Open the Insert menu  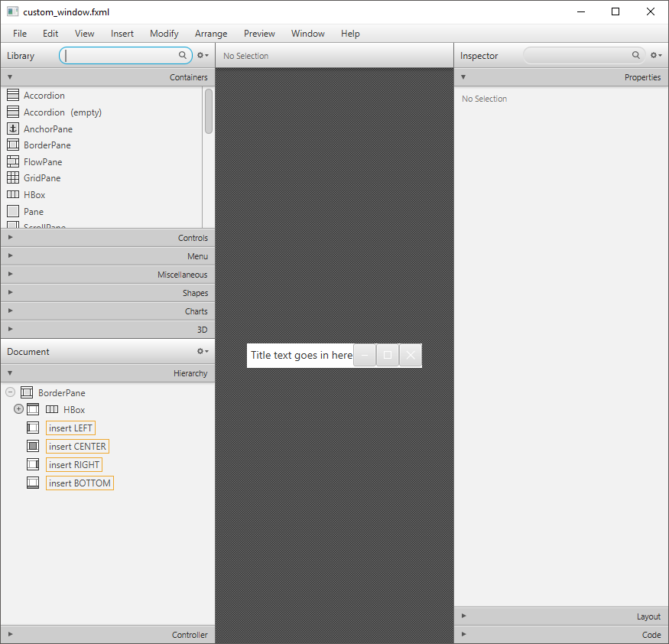click(x=122, y=34)
